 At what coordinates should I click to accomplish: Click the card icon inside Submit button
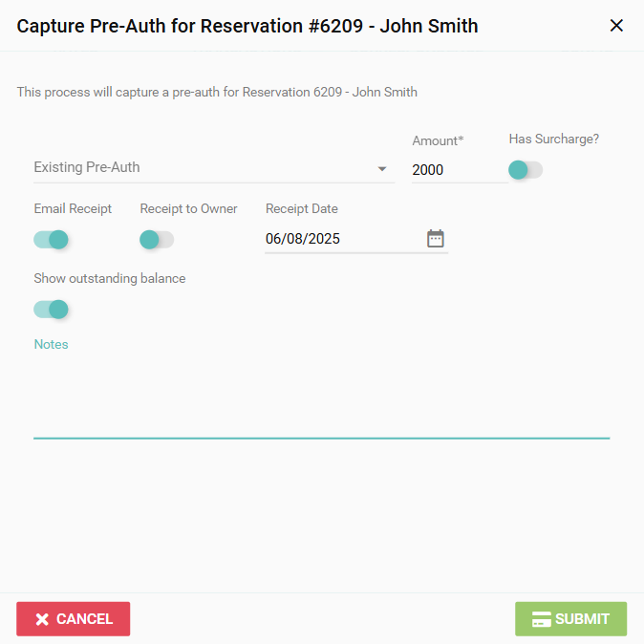541,619
